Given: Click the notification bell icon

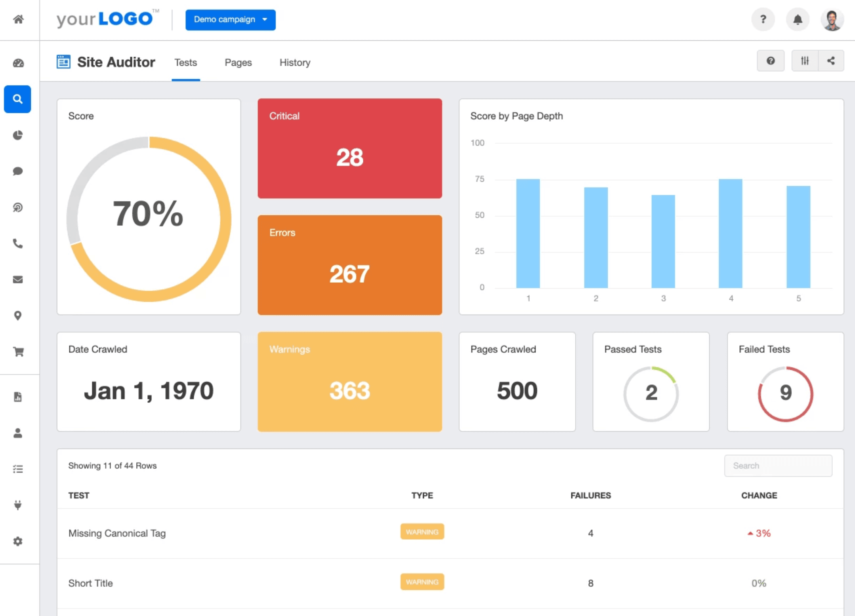Looking at the screenshot, I should tap(798, 19).
